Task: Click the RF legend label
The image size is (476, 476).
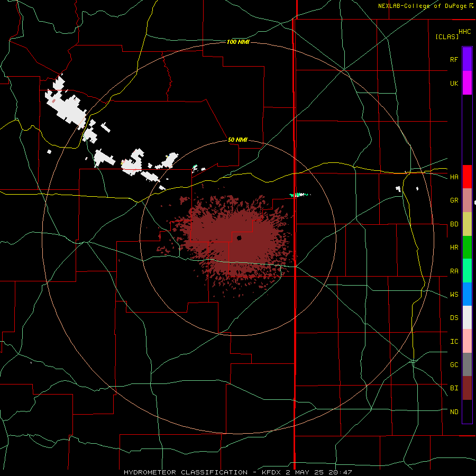Action: point(454,59)
